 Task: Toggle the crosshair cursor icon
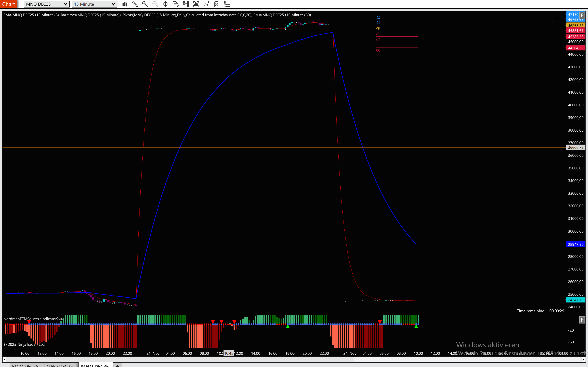[165, 4]
